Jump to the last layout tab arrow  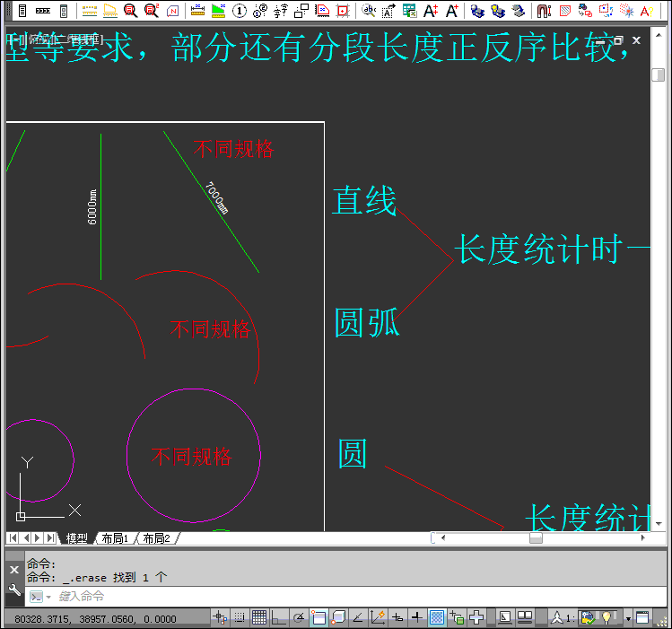coord(51,538)
